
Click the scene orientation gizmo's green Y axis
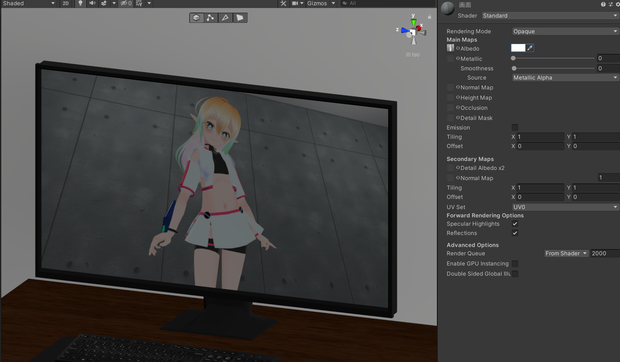414,22
